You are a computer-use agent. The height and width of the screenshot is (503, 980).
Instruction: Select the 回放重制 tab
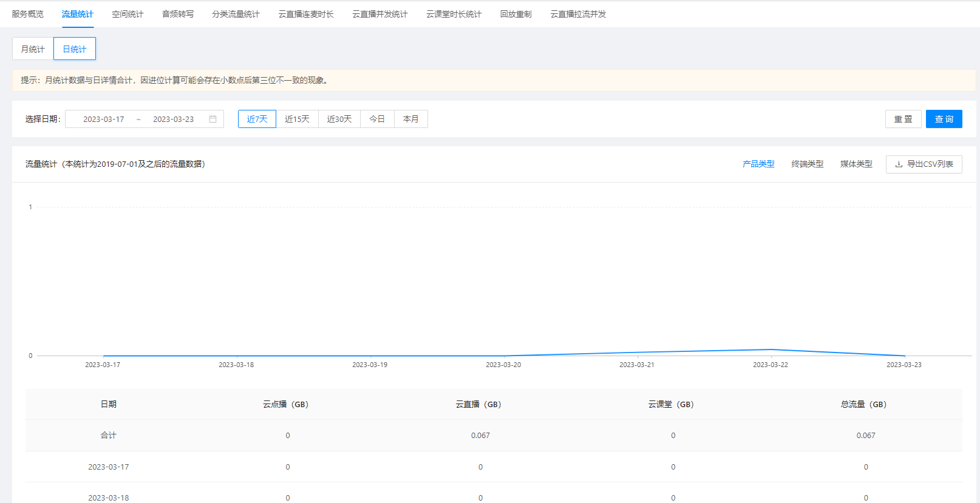coord(516,14)
